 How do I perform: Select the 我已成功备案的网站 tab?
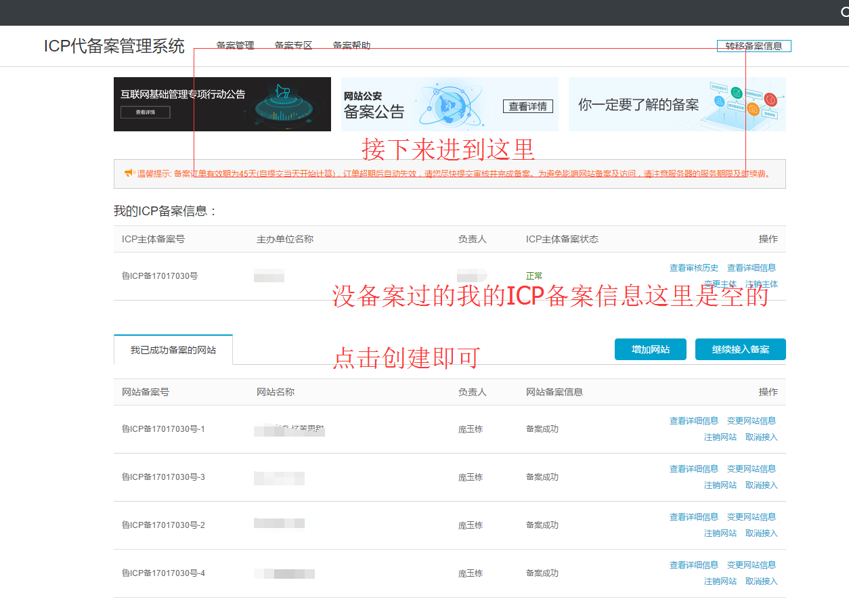pyautogui.click(x=173, y=350)
